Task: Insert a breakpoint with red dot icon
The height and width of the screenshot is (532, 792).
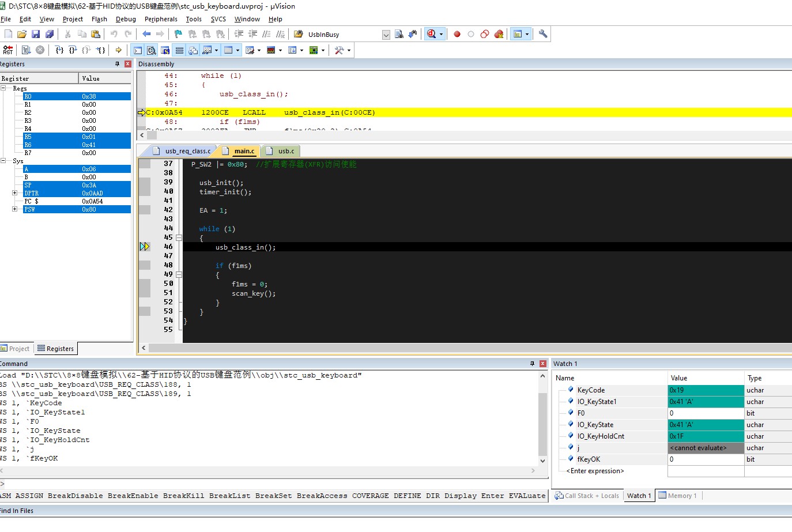Action: click(457, 34)
